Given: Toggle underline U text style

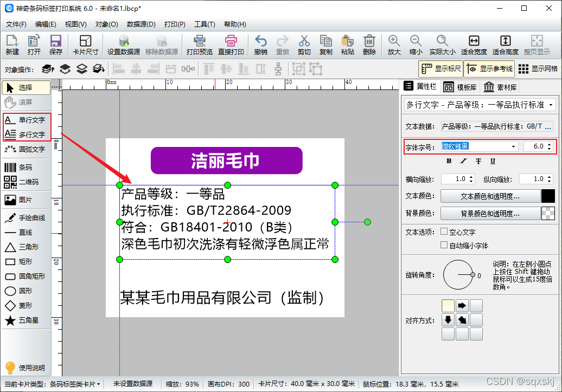Looking at the screenshot, I should [493, 161].
